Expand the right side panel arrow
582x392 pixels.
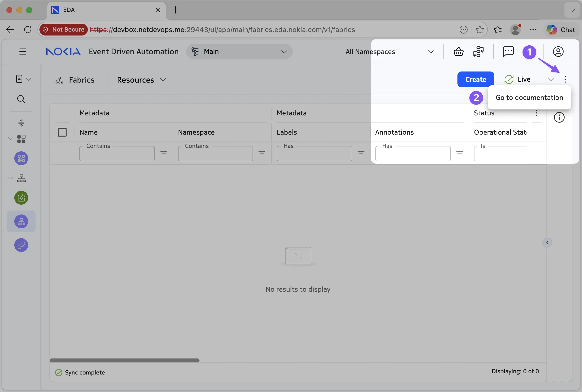click(547, 243)
